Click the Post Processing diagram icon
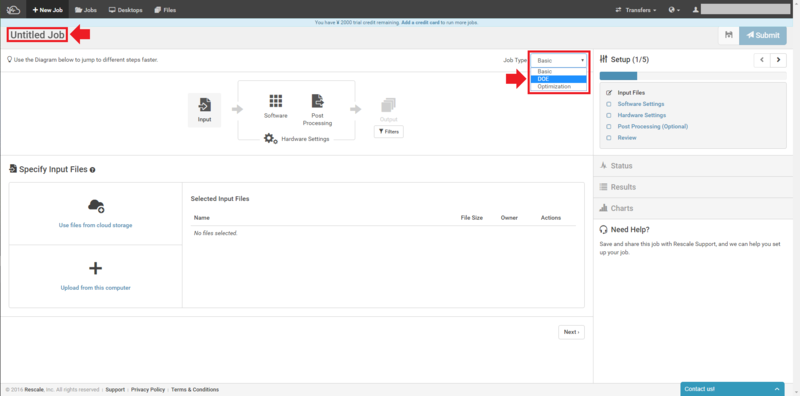Viewport: 800px width, 396px height. click(317, 101)
